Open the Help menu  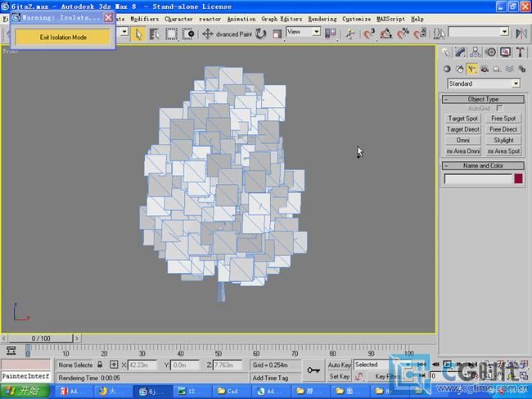point(417,19)
